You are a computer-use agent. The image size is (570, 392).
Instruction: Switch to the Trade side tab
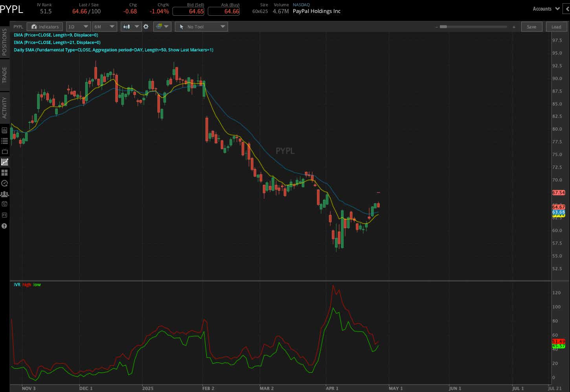4,75
